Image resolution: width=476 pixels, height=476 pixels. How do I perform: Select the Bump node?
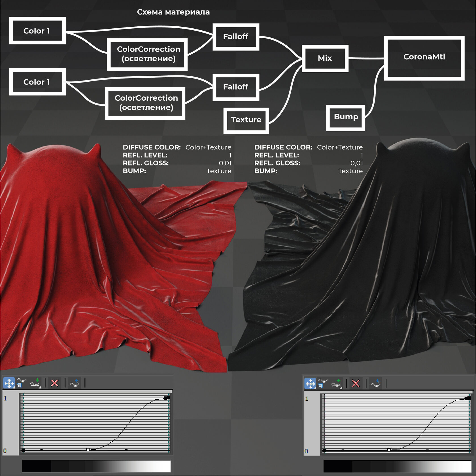click(346, 118)
